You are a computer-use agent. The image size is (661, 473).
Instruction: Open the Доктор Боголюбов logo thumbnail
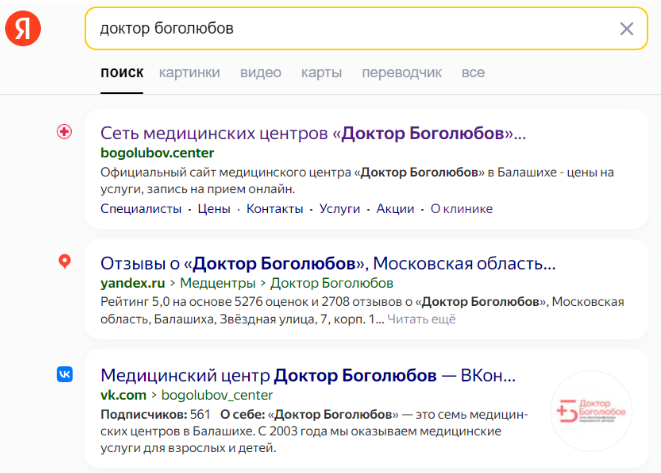pyautogui.click(x=590, y=411)
